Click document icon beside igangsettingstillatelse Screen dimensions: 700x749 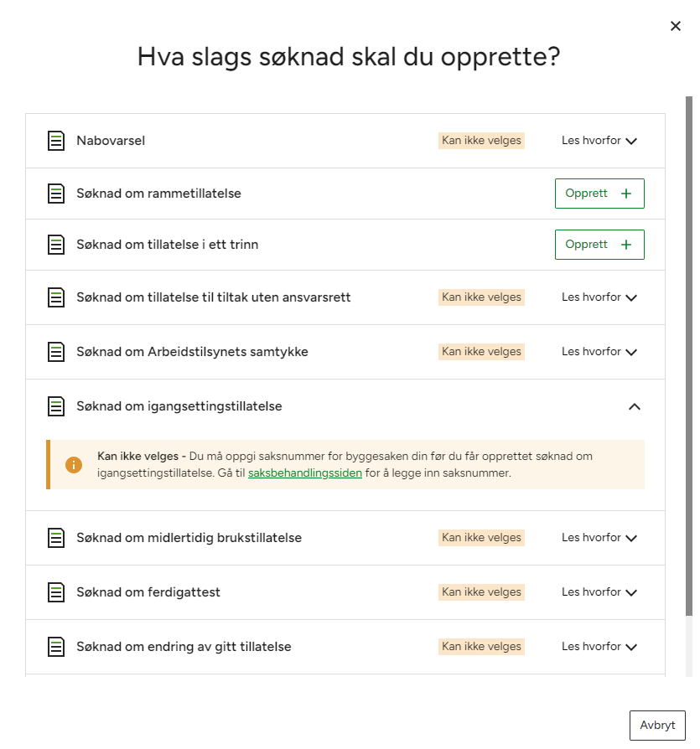(56, 406)
